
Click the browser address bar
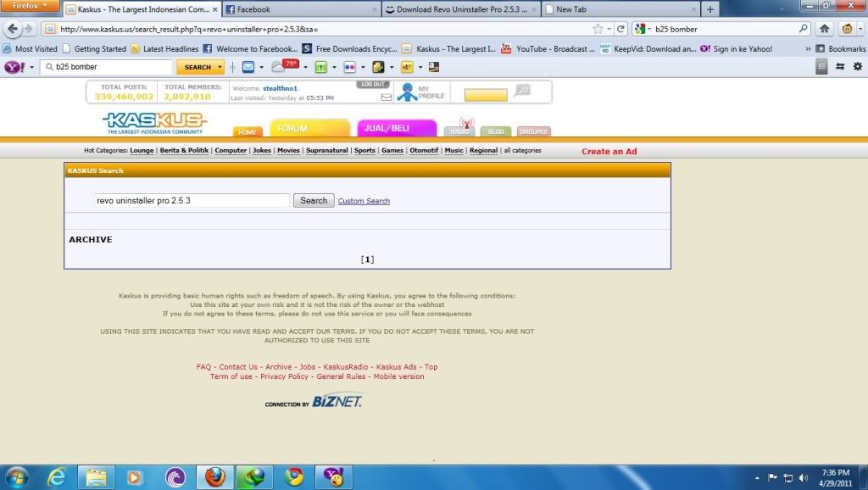323,29
